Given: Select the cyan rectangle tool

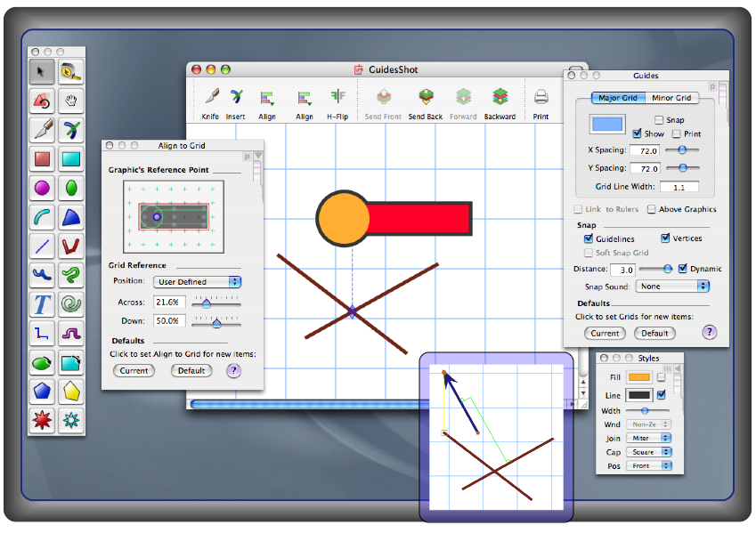Looking at the screenshot, I should 71,158.
